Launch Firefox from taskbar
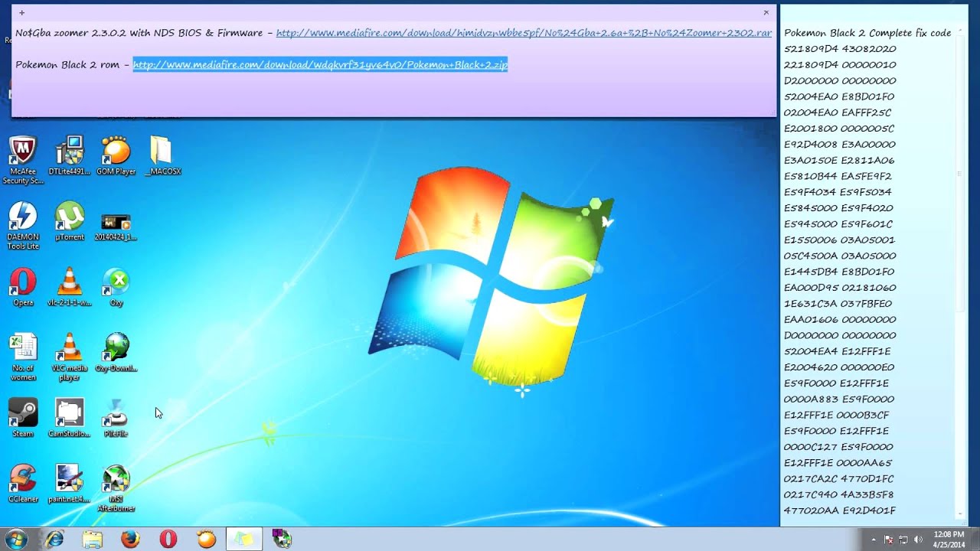This screenshot has width=980, height=551. click(130, 539)
